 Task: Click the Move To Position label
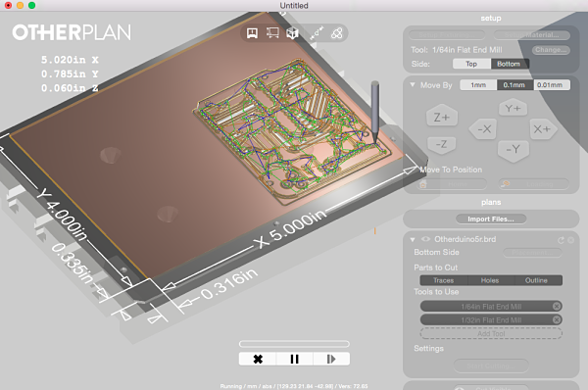[451, 170]
